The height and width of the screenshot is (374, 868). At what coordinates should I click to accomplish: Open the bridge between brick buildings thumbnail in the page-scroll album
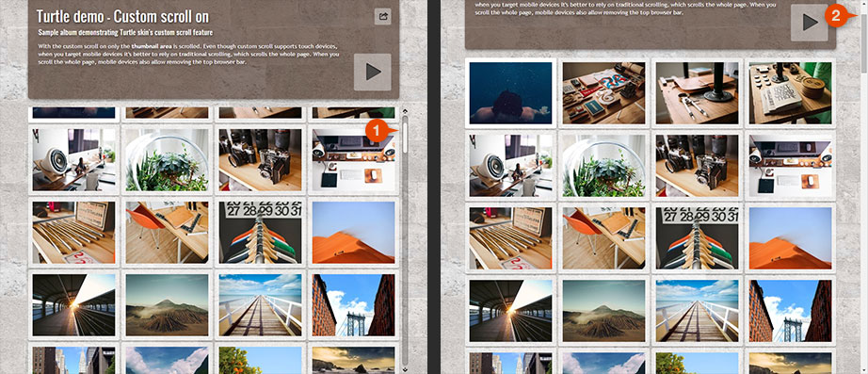pos(791,310)
